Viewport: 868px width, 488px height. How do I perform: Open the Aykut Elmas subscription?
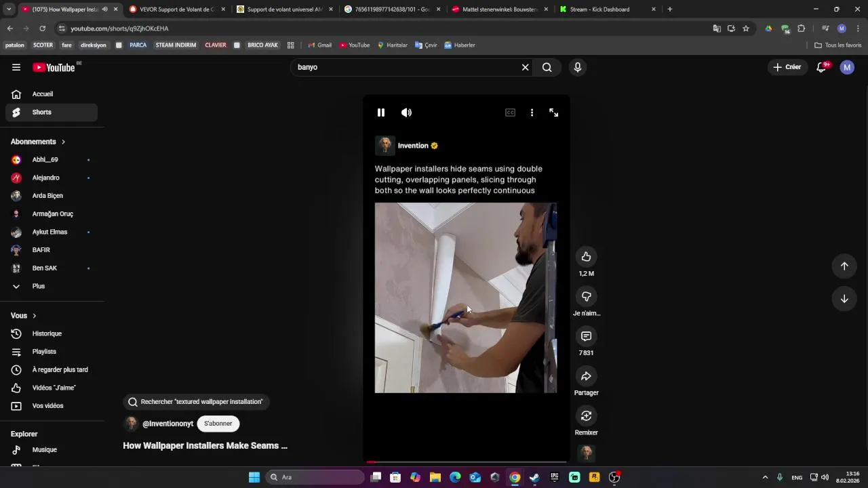52,232
